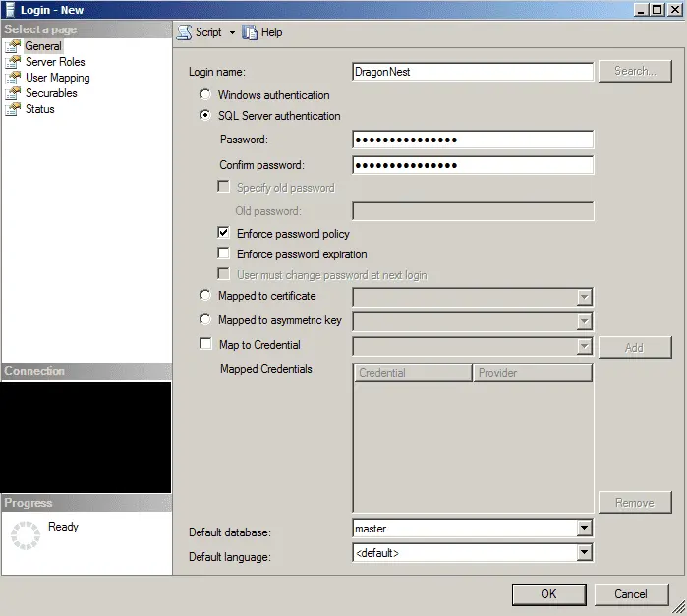The height and width of the screenshot is (616, 687).
Task: Select Windows authentication radio button
Action: point(205,94)
